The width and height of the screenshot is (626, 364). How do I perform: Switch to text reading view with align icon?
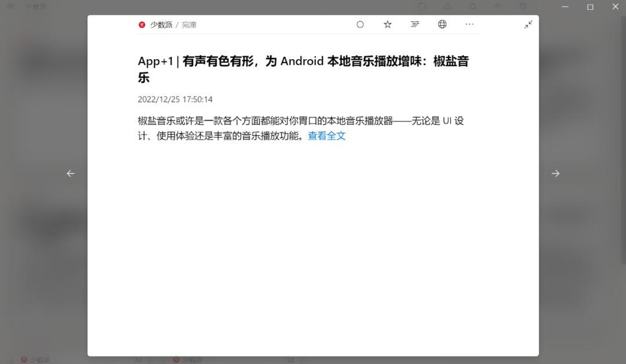414,24
